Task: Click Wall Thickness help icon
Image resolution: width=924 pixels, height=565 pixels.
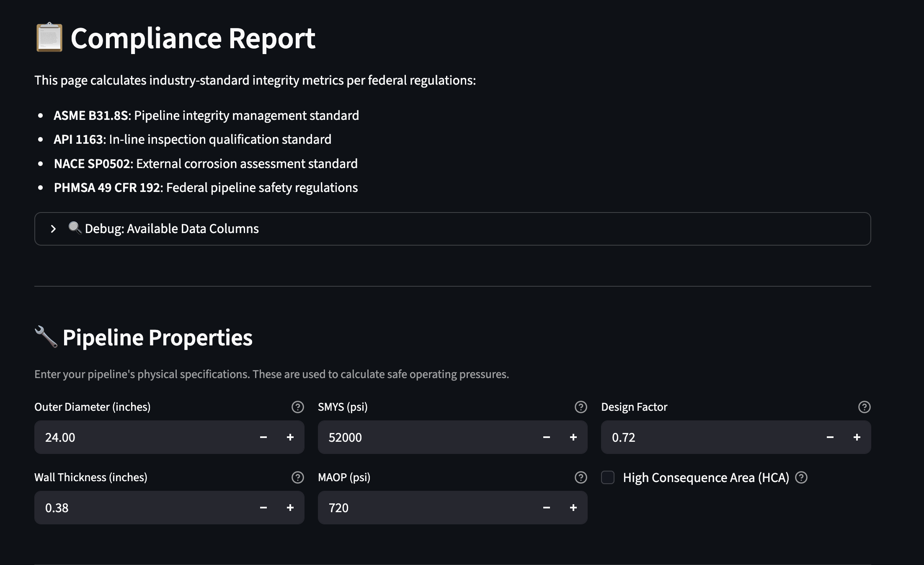Action: tap(297, 477)
